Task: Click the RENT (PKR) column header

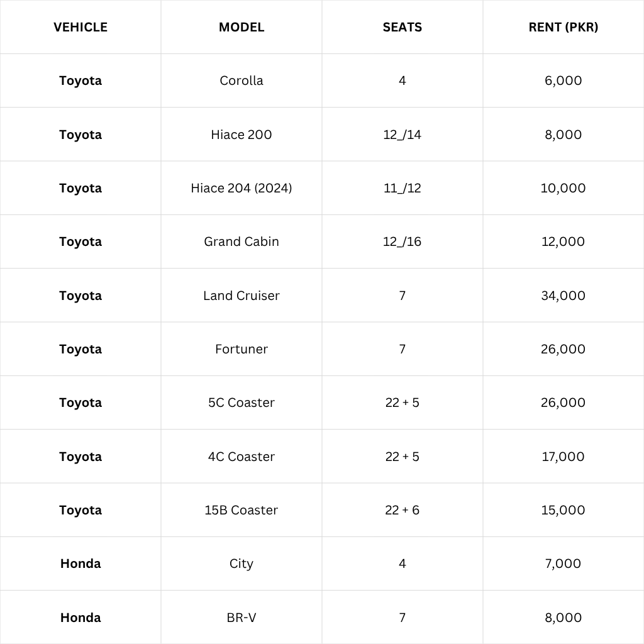Action: coord(563,27)
